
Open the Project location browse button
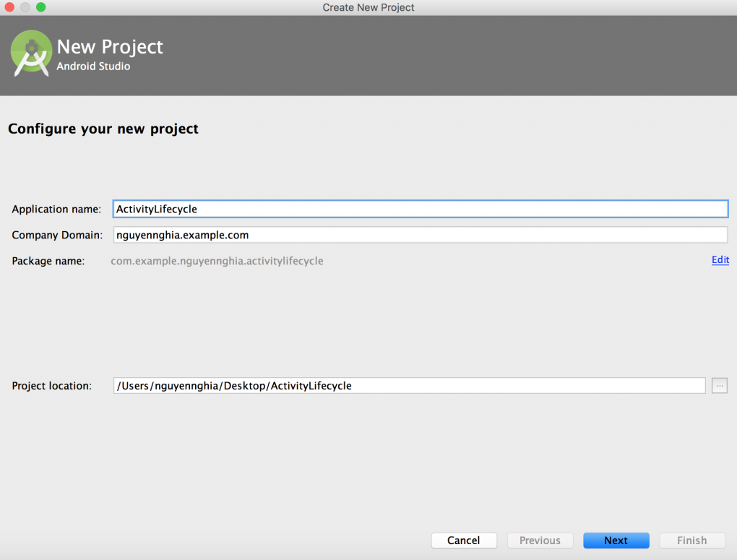[x=719, y=386]
